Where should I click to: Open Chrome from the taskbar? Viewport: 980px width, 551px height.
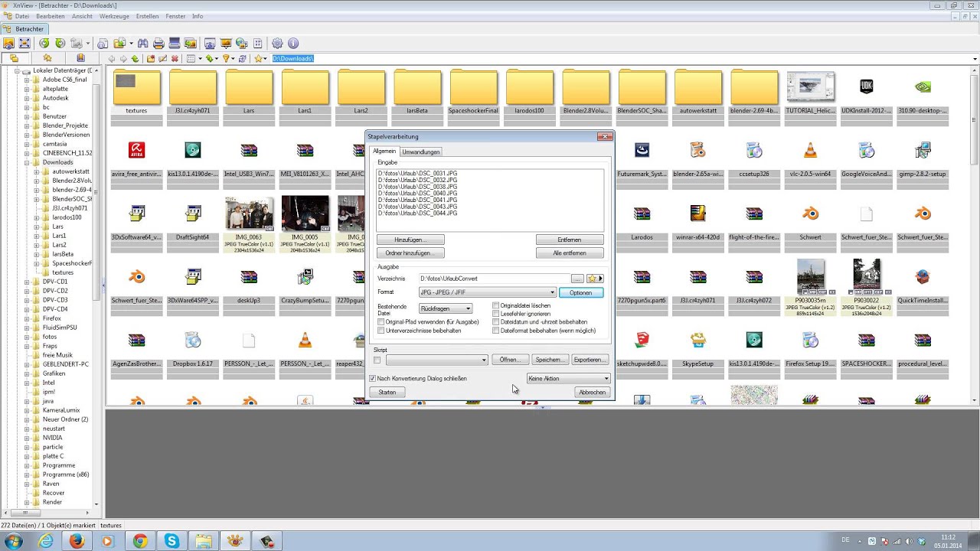point(140,541)
